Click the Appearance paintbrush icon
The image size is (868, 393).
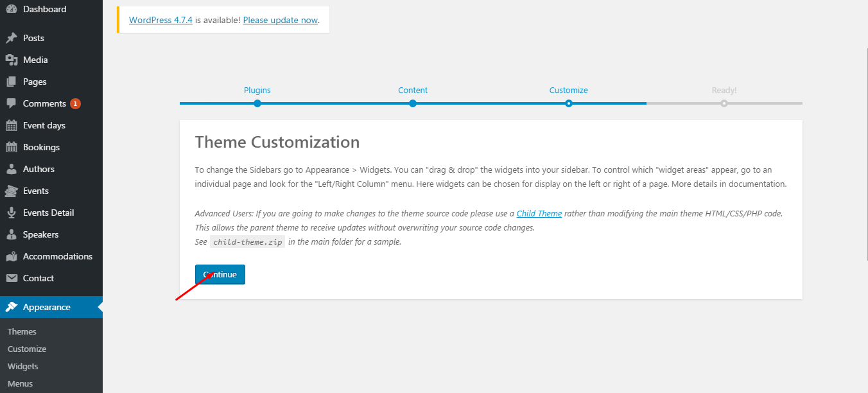(12, 307)
